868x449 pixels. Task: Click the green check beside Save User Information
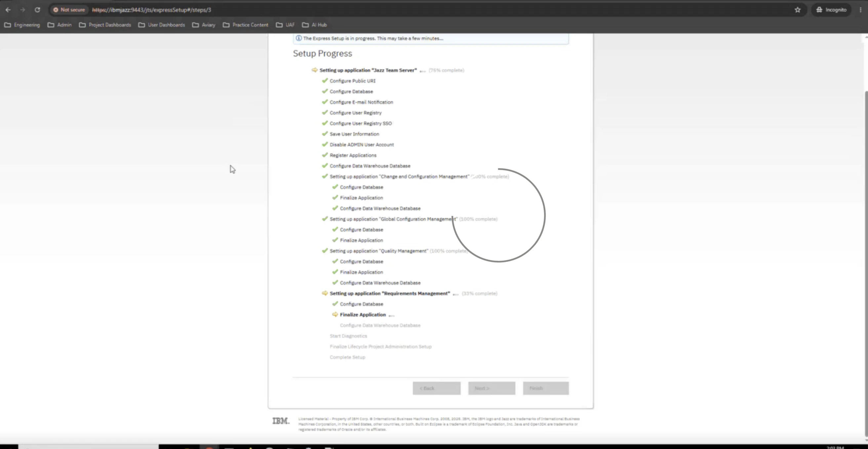click(x=325, y=134)
